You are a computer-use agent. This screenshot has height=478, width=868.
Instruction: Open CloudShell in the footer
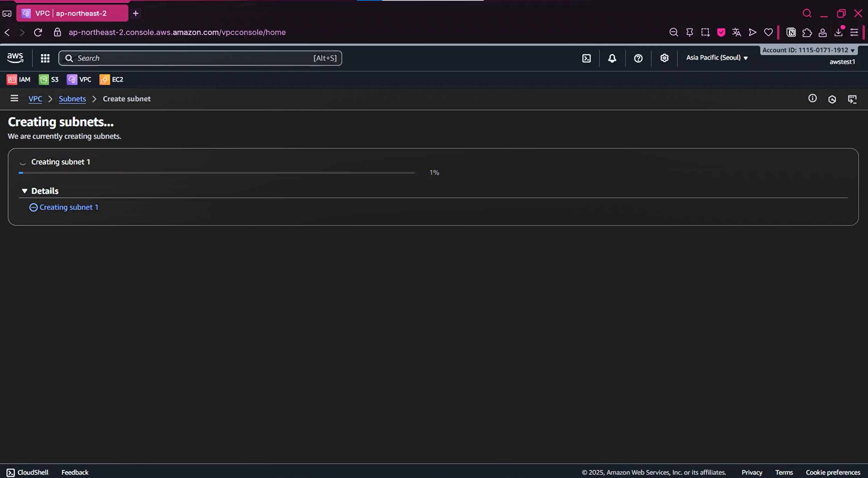pos(28,472)
